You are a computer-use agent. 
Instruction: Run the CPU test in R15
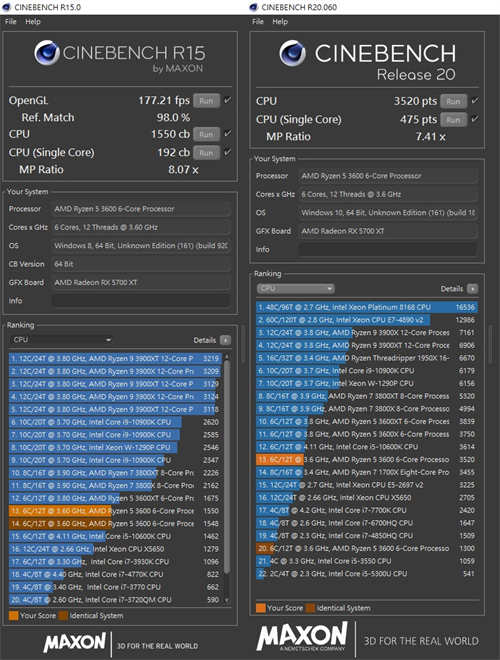[x=206, y=134]
